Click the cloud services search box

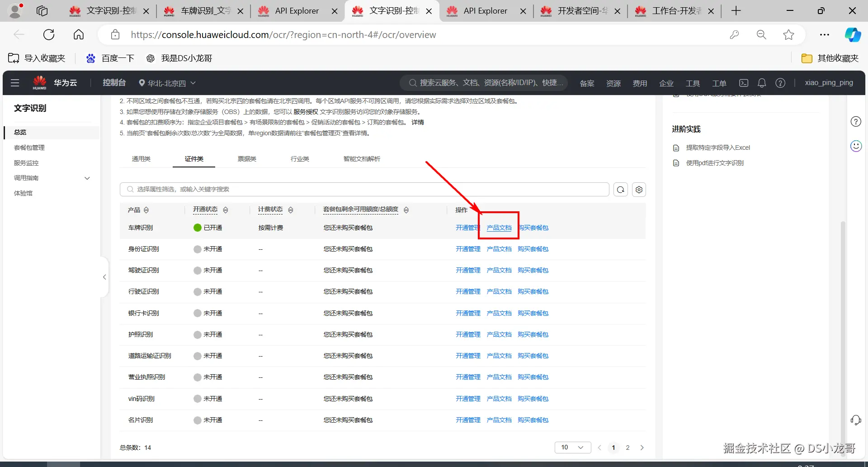tap(484, 83)
